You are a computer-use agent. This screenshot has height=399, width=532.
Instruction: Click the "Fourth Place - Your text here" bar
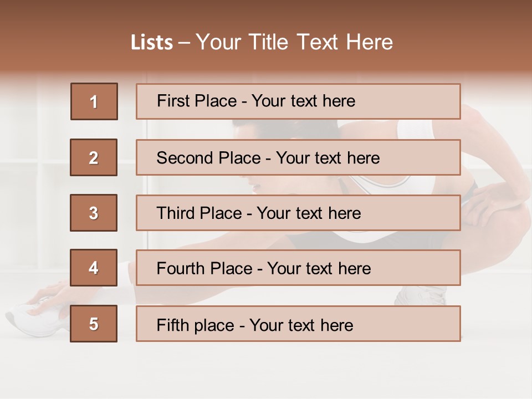[x=298, y=268]
